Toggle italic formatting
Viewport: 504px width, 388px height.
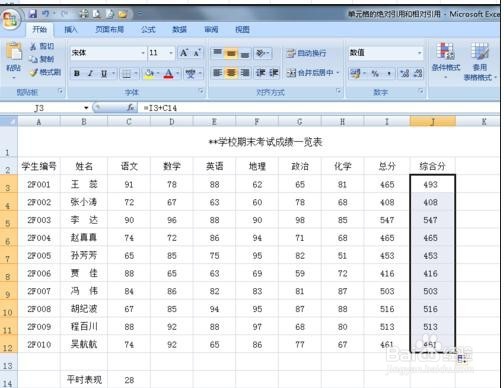click(90, 73)
